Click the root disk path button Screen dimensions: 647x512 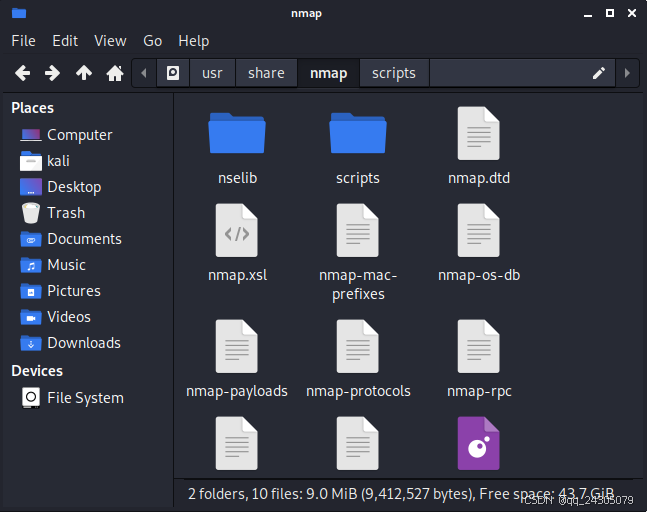click(173, 73)
